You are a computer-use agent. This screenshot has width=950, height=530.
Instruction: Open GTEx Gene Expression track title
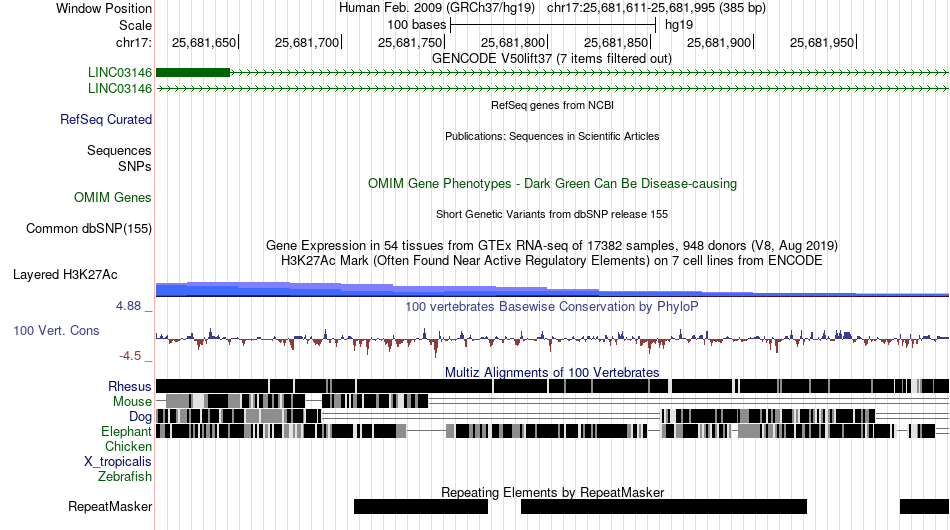pos(552,245)
